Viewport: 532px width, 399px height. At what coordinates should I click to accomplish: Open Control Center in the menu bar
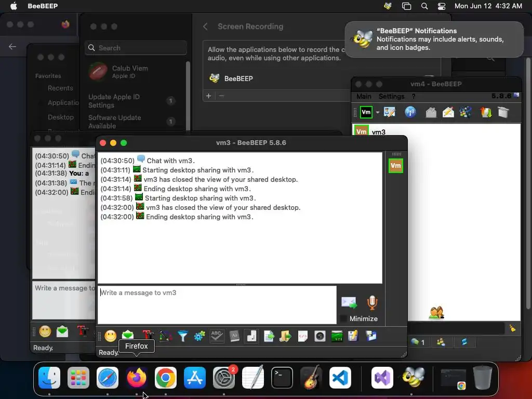(x=442, y=6)
